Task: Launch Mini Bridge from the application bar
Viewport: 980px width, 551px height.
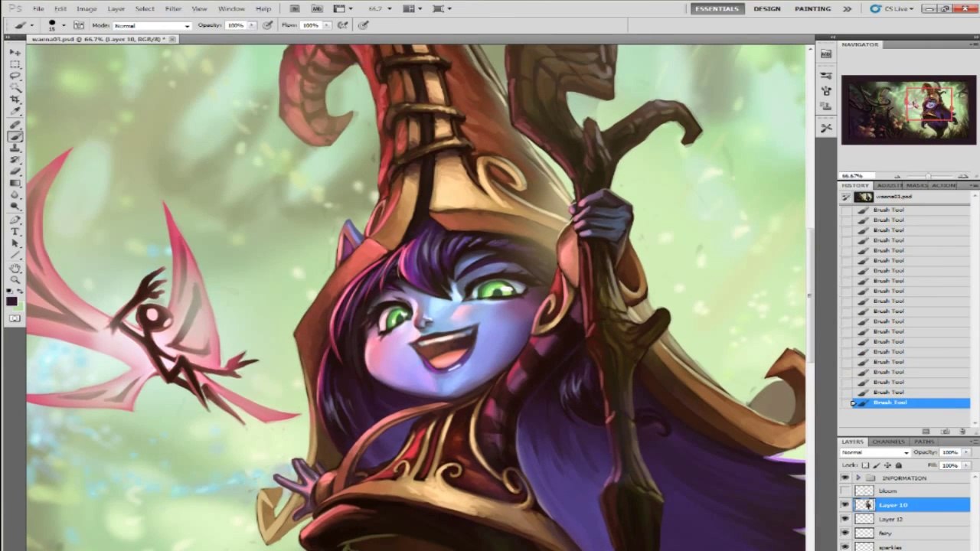Action: coord(316,8)
